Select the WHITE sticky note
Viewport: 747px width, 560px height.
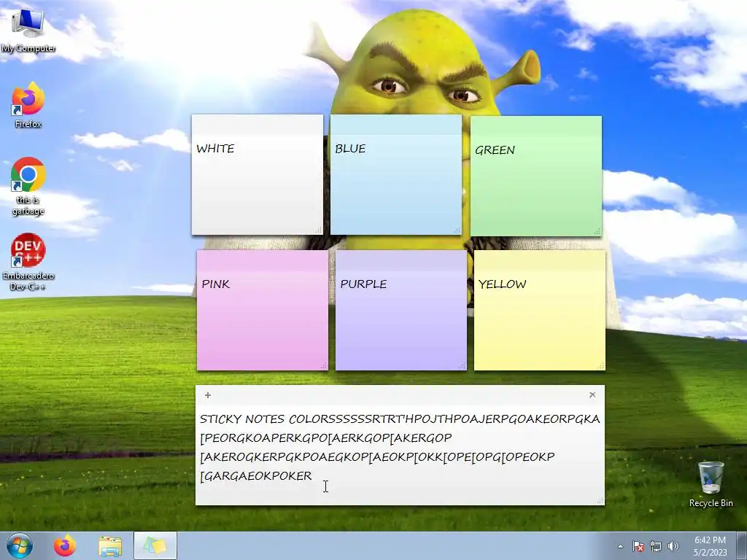coord(258,174)
